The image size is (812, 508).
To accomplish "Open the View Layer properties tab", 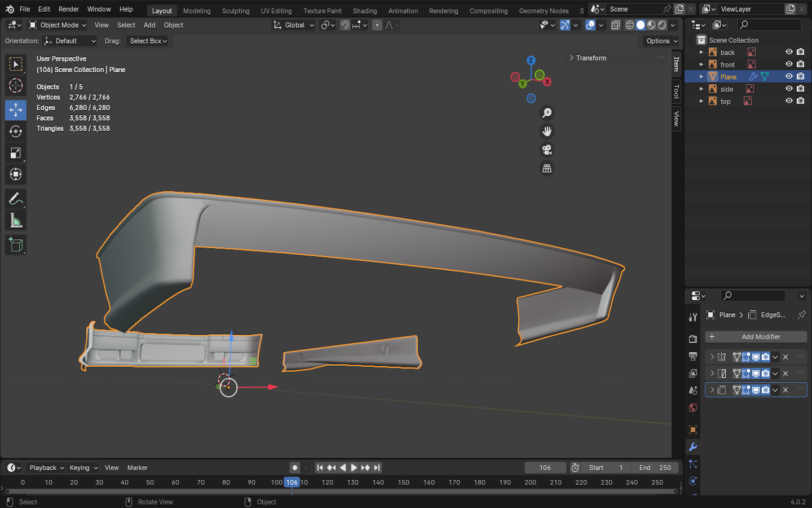I will pyautogui.click(x=693, y=373).
